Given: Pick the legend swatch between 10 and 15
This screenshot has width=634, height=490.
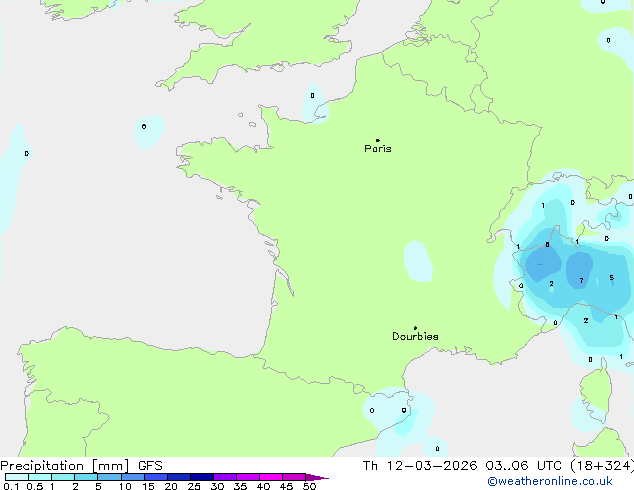Looking at the screenshot, I should (x=133, y=477).
